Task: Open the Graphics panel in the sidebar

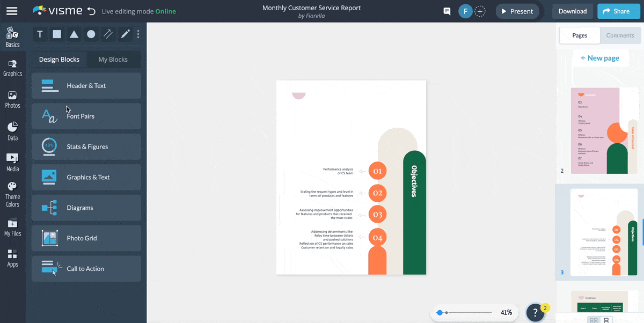Action: [x=12, y=67]
